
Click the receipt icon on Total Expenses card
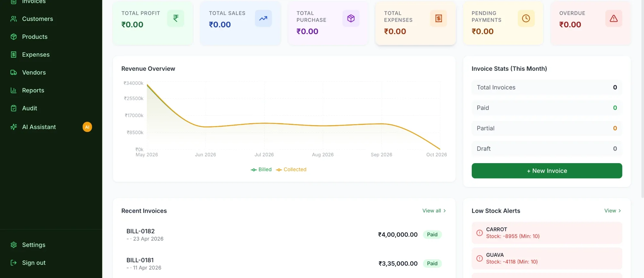tap(439, 18)
